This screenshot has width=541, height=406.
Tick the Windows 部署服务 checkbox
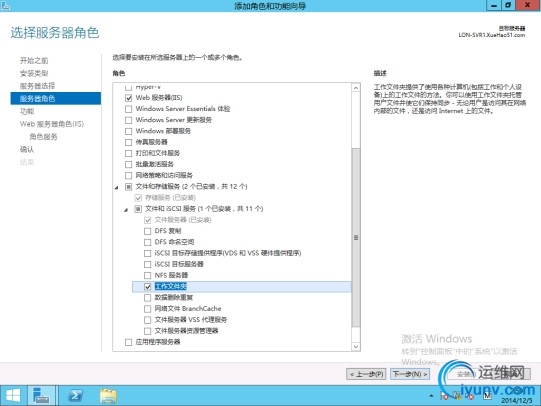(x=128, y=131)
